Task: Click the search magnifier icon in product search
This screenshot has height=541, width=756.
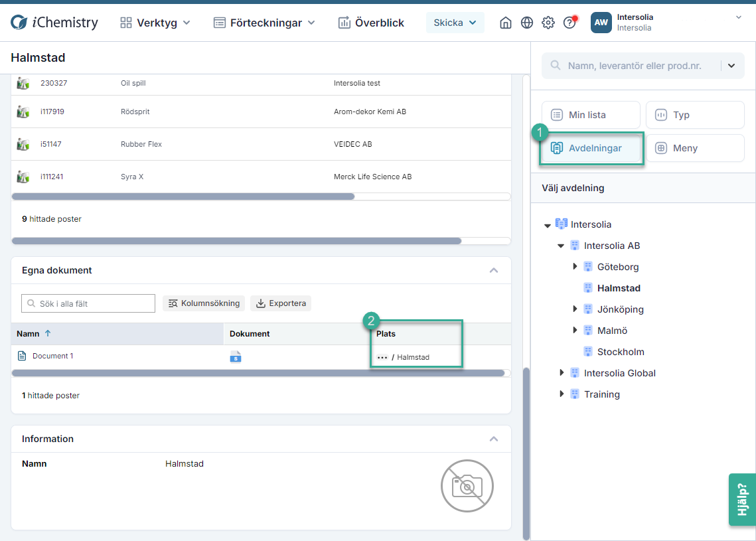Action: click(x=556, y=65)
